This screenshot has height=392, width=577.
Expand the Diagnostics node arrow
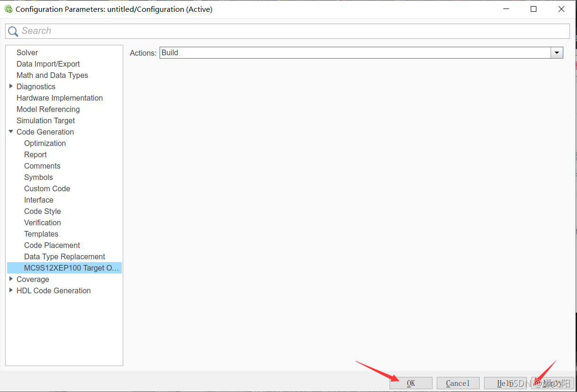(x=11, y=86)
